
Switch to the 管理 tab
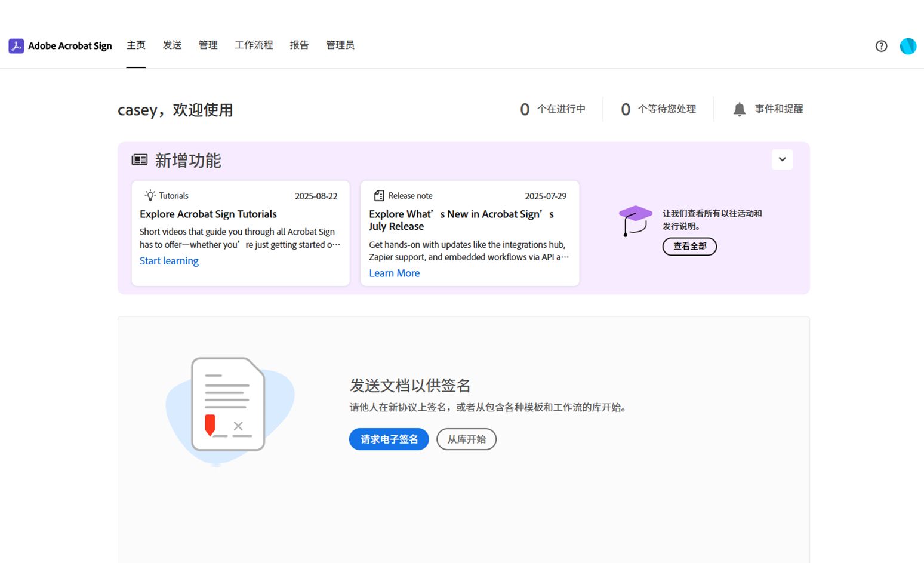(208, 45)
